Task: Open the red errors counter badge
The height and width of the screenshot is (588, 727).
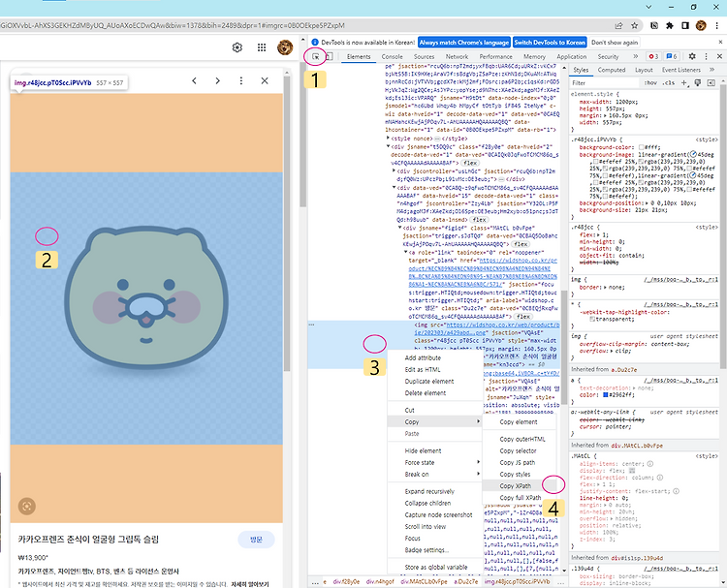Action: pos(653,56)
